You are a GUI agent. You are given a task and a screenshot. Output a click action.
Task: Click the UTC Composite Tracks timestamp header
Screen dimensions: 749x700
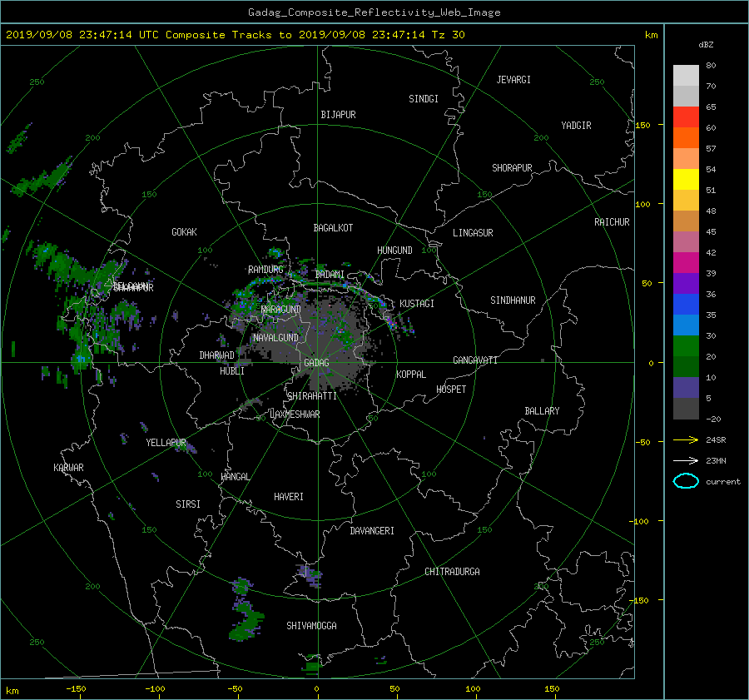236,35
